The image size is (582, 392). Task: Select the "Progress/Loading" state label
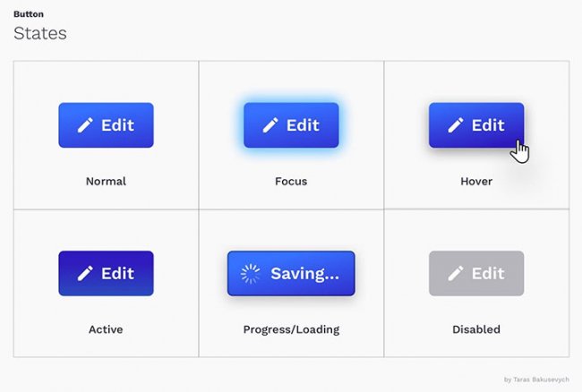coord(291,329)
